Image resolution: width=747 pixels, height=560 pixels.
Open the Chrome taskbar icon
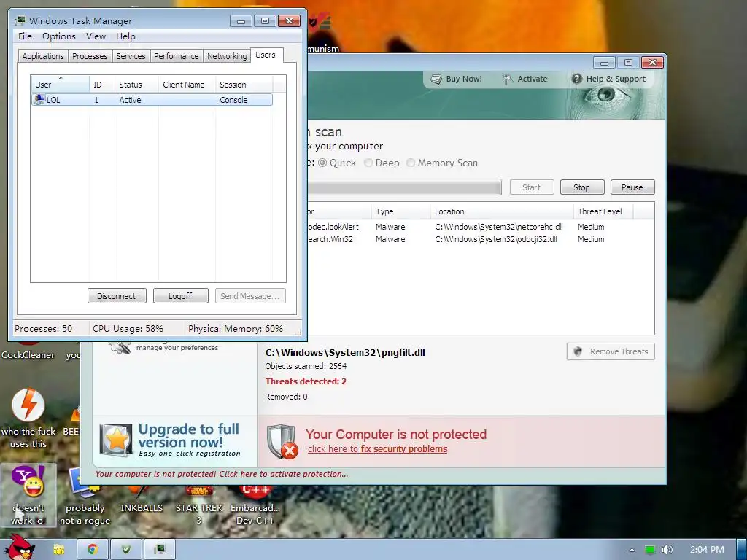93,550
